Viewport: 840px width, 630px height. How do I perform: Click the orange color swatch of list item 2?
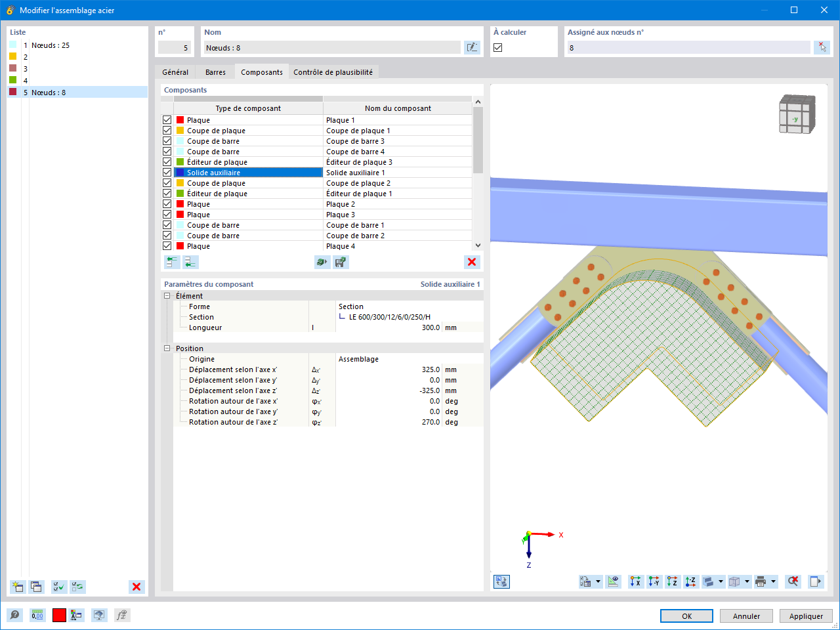(x=12, y=56)
